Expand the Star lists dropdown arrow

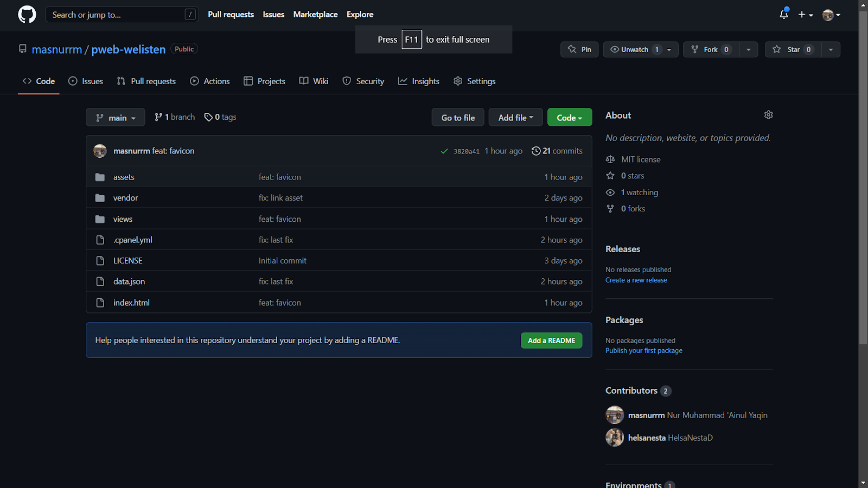click(831, 49)
